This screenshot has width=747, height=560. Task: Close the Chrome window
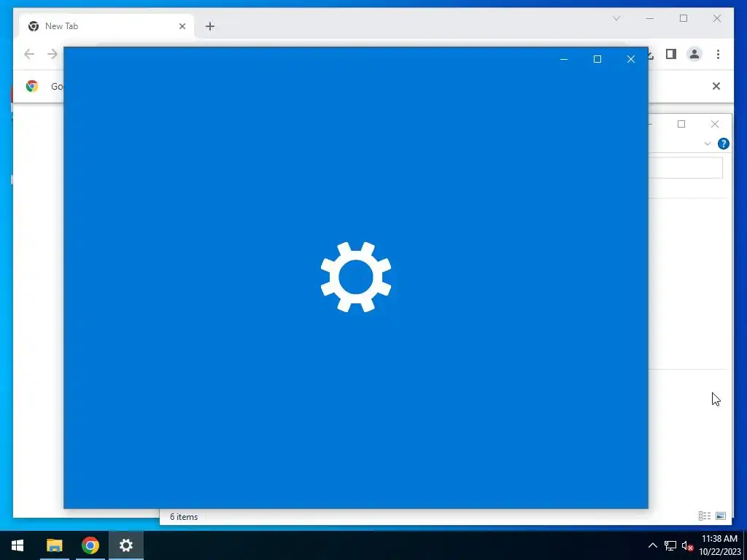717,18
